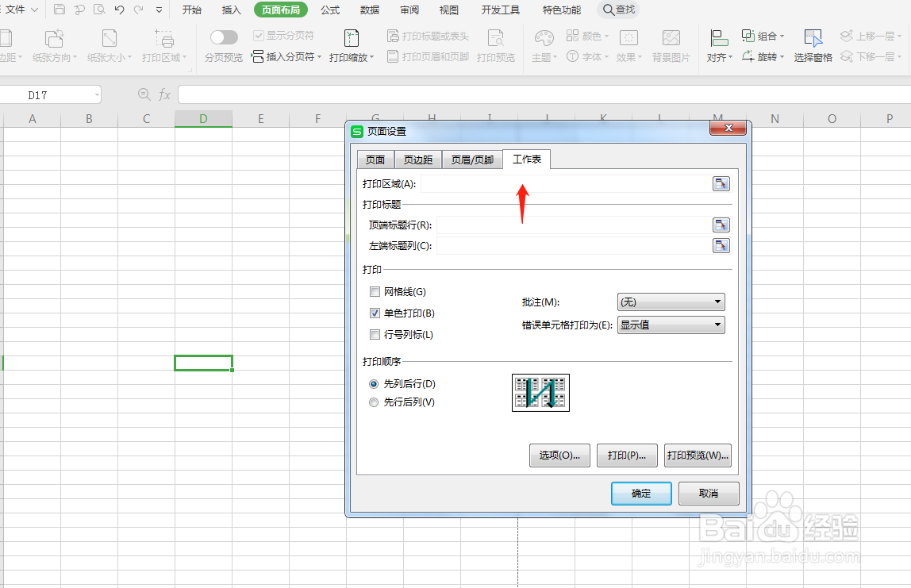Image resolution: width=911 pixels, height=588 pixels.
Task: Enable the 网格线 checkbox
Action: 375,291
